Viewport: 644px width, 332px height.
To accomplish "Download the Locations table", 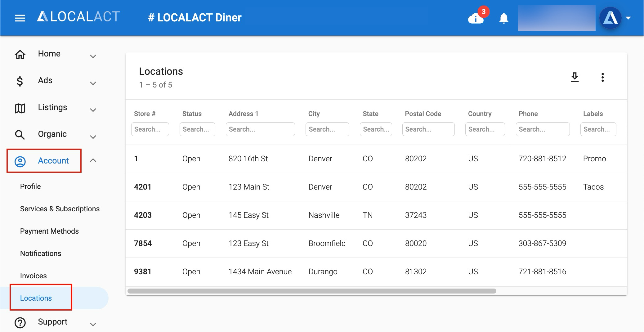I will coord(575,77).
